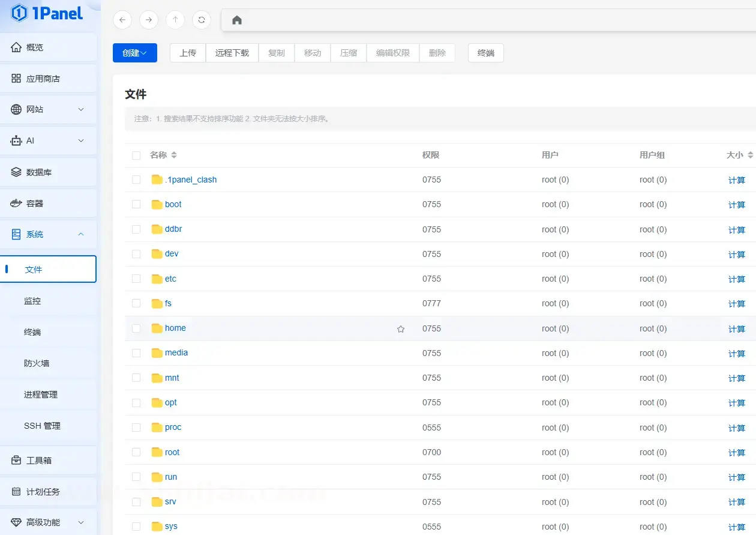
Task: Click the star icon on home row
Action: point(401,329)
